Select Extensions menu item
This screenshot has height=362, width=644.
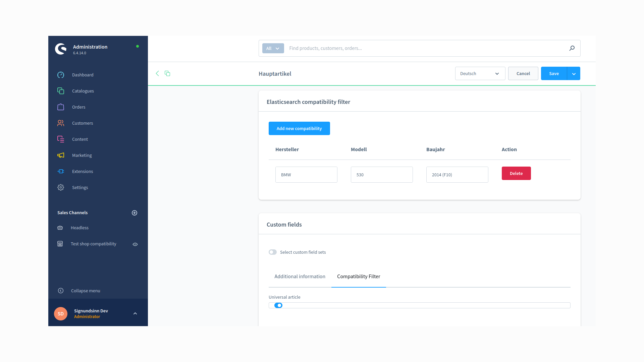[x=83, y=171]
